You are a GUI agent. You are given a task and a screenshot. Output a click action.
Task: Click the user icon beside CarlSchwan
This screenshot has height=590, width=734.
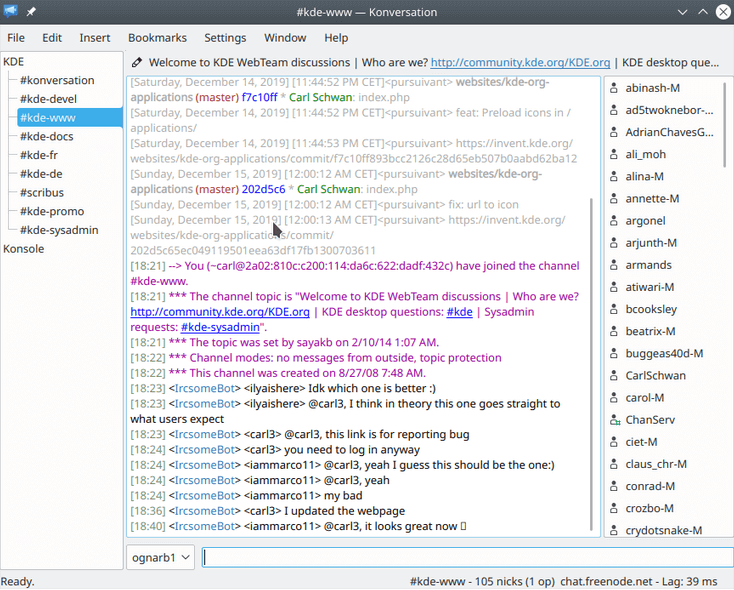(x=614, y=376)
